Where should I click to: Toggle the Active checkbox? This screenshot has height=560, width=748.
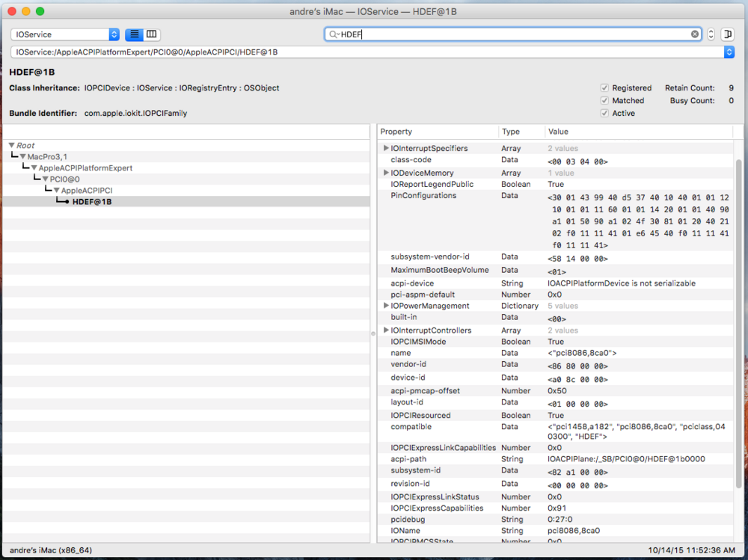604,114
